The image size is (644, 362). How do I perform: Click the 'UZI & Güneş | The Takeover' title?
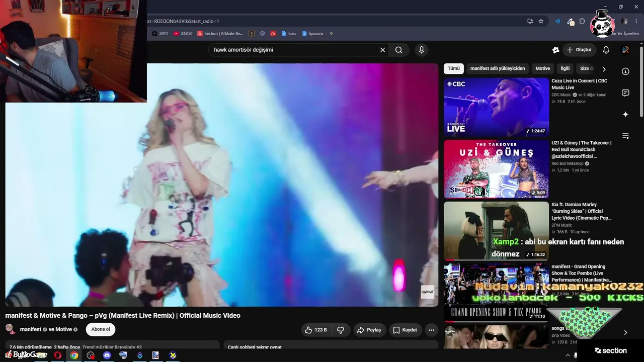click(582, 149)
